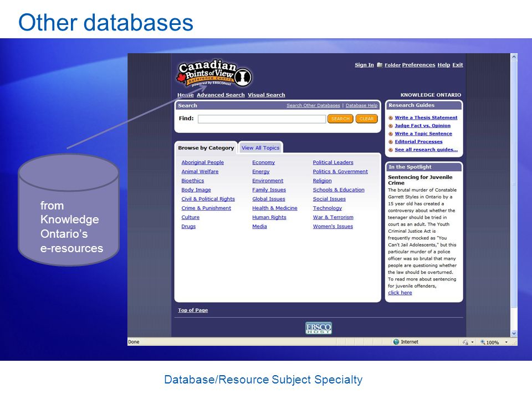Image resolution: width=532 pixels, height=399 pixels.
Task: Click the Sentencing for Juvenile Crime heading
Action: 420,180
